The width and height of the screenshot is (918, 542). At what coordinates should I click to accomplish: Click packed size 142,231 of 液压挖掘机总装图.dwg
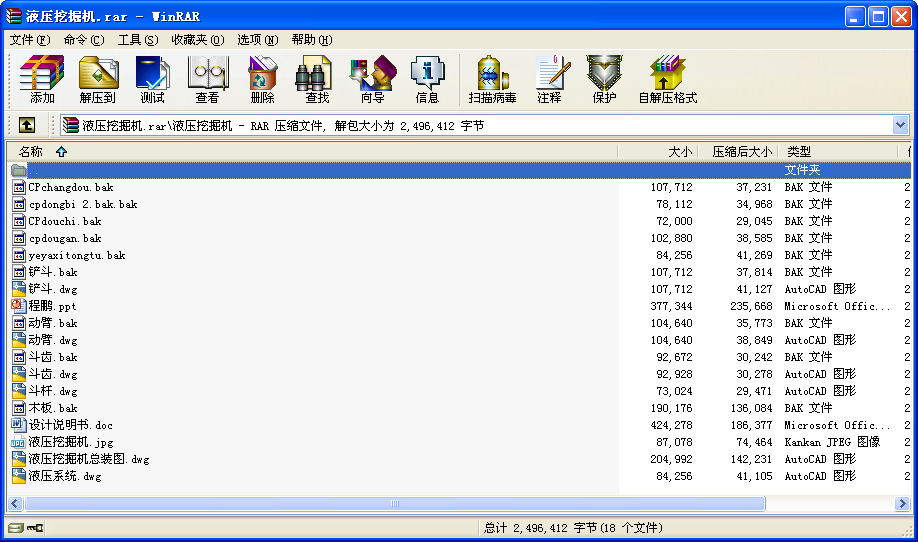click(751, 458)
